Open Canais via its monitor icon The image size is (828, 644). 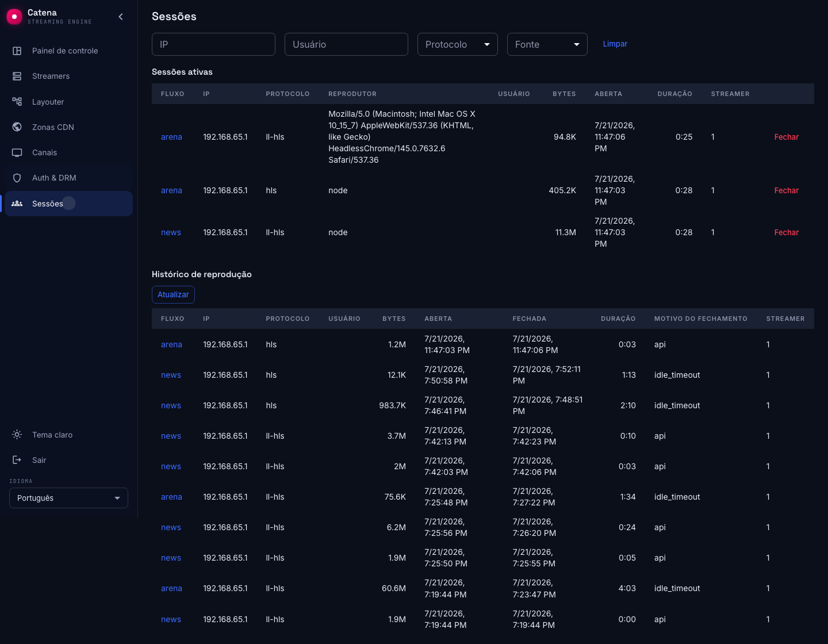tap(17, 152)
